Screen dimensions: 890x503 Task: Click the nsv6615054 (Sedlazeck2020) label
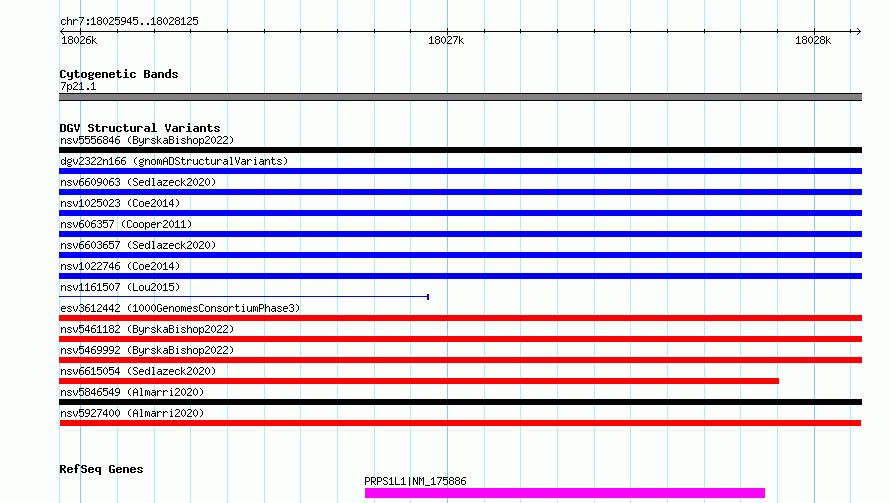[x=138, y=371]
